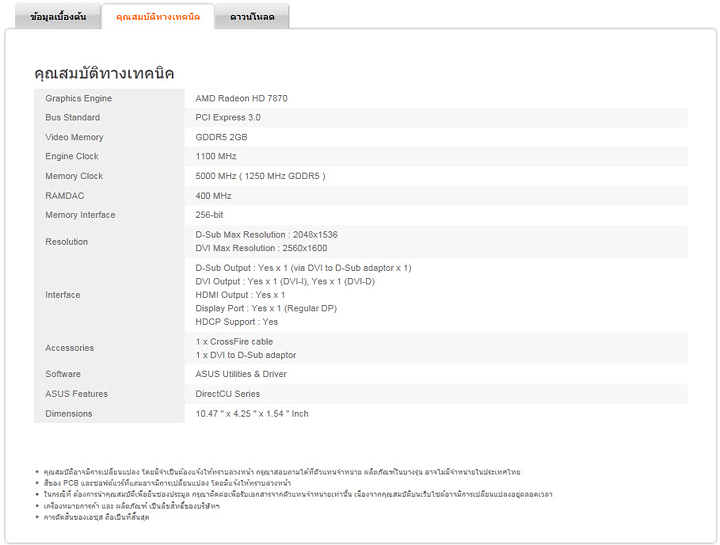Click the third footnote beginning ในกรณีที่

pos(298,494)
